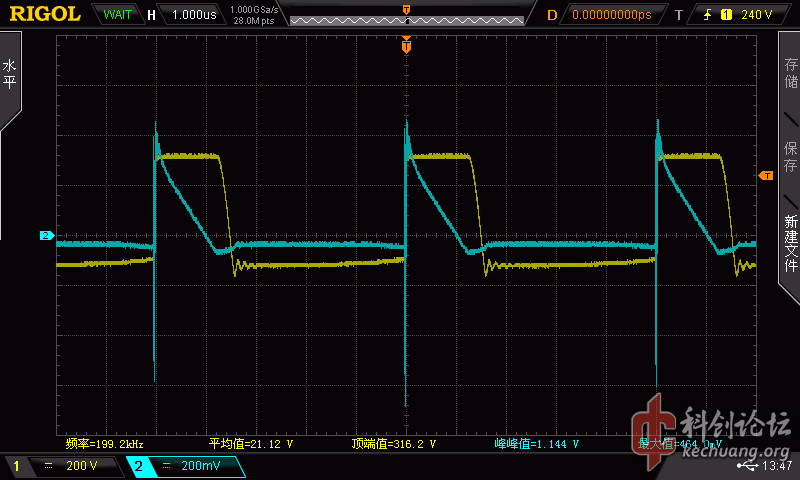The width and height of the screenshot is (800, 480).
Task: Select the 峰峰值 peak-to-peak measurement readout
Action: tap(537, 443)
